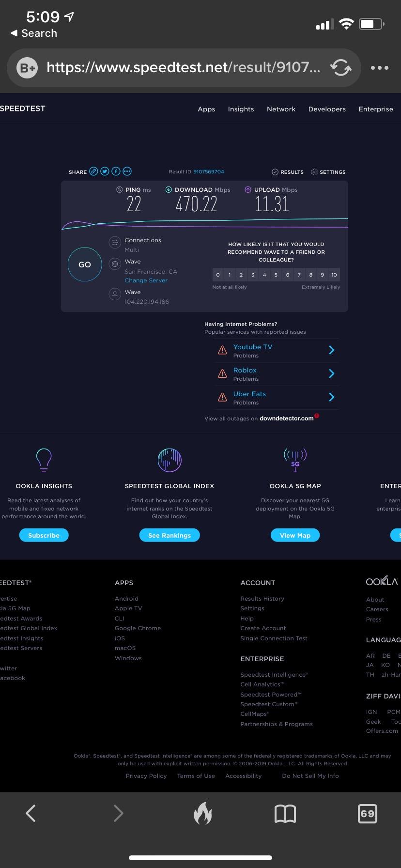Open bookmarks book icon
401x868 pixels.
[285, 814]
